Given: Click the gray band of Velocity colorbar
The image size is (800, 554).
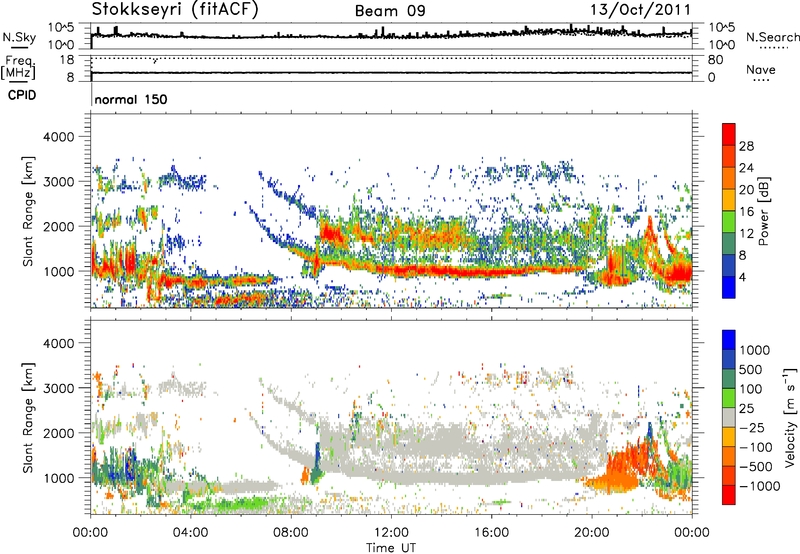Looking at the screenshot, I should [x=729, y=418].
